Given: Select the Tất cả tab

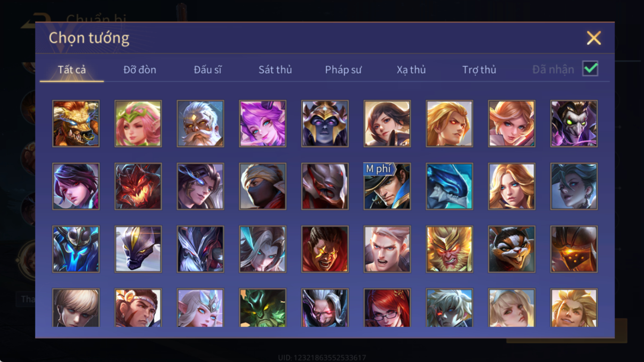Looking at the screenshot, I should coord(72,69).
